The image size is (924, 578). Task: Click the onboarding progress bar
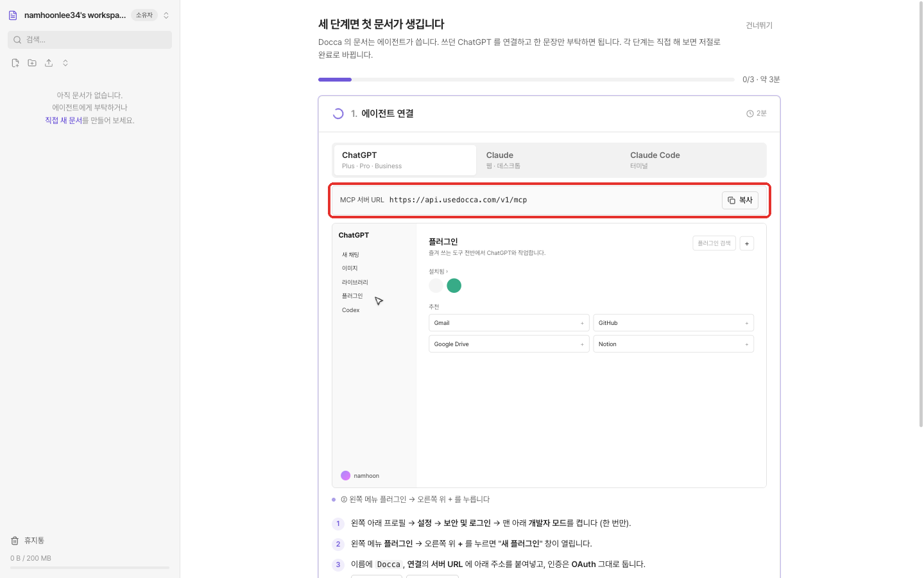(526, 80)
